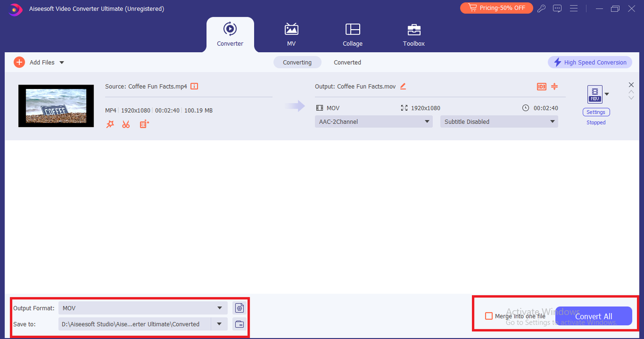
Task: Expand the Add Files dropdown arrow
Action: 62,62
